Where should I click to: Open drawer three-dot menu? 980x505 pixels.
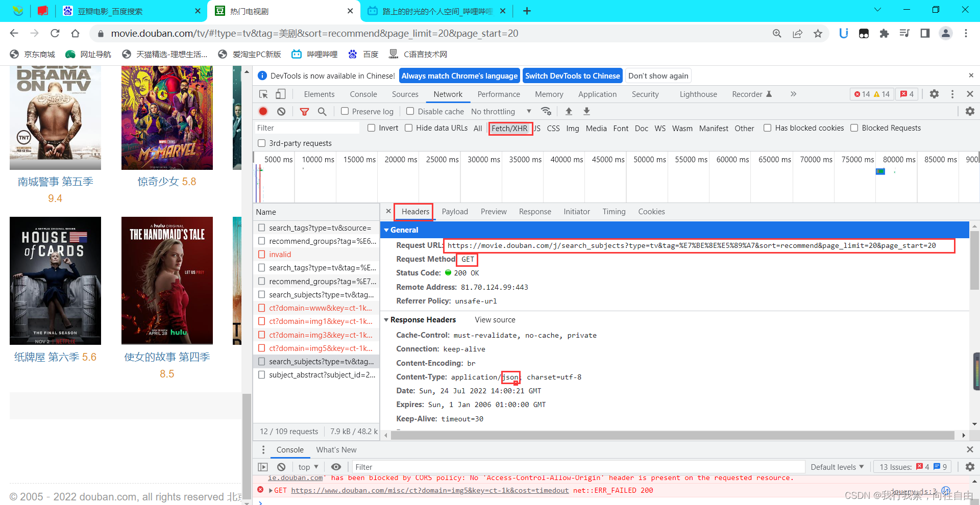[x=263, y=449]
